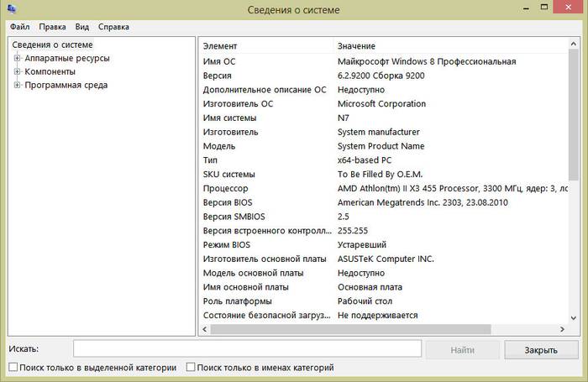Click the Устаревший value

(361, 245)
